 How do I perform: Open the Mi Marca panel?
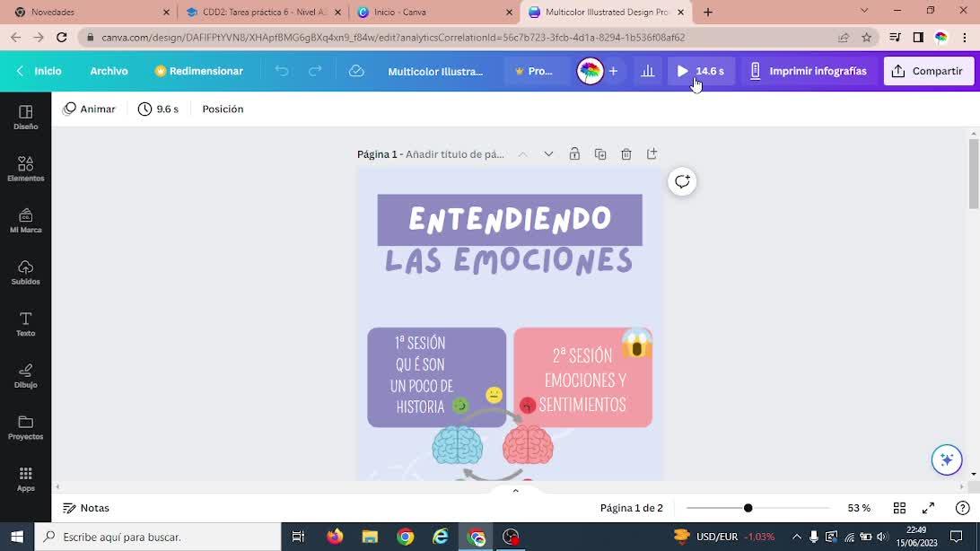pyautogui.click(x=26, y=221)
